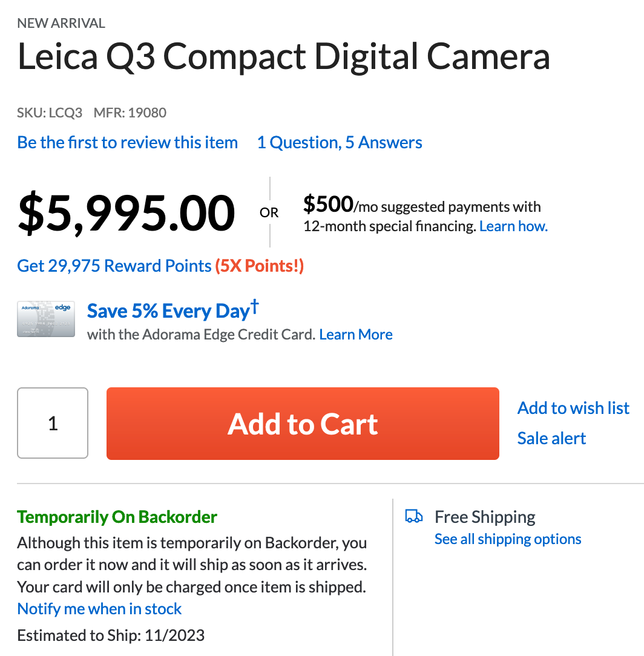Click 'Notify me when in stock'
This screenshot has width=644, height=656.
click(100, 609)
